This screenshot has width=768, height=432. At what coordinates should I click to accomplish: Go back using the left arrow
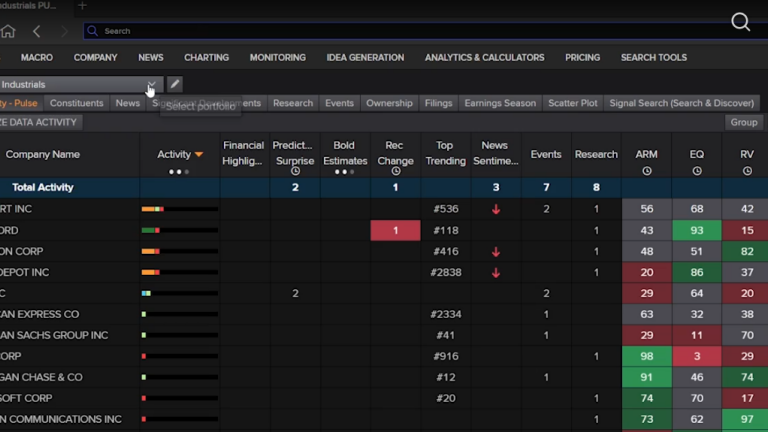pyautogui.click(x=37, y=31)
